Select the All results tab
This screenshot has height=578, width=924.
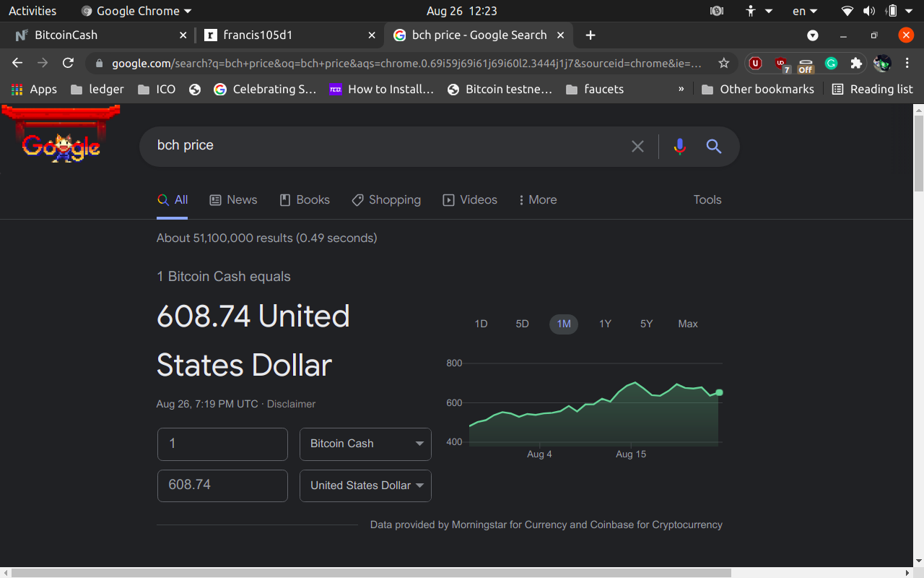click(173, 200)
